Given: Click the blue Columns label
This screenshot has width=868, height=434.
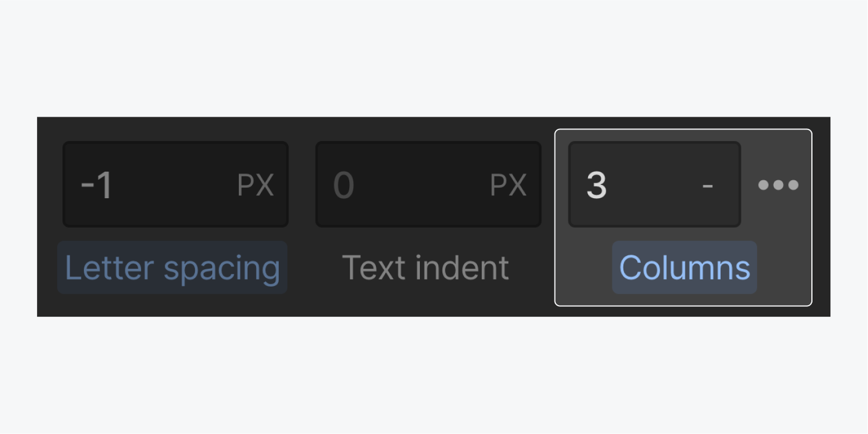Looking at the screenshot, I should point(685,268).
